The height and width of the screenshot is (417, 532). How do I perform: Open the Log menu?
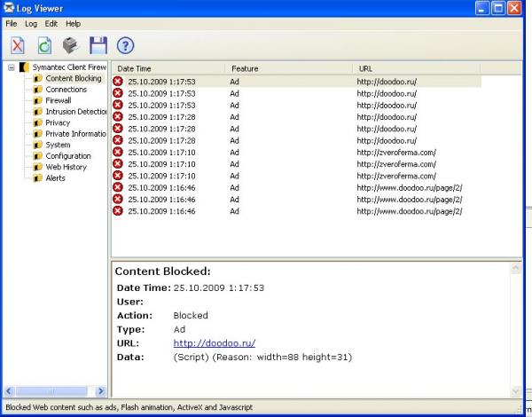31,24
